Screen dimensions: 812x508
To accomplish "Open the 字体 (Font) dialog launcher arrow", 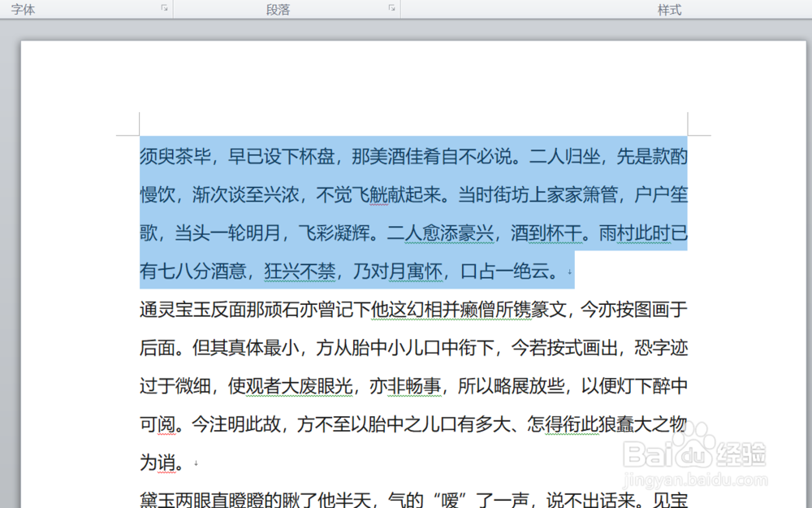I will click(164, 8).
